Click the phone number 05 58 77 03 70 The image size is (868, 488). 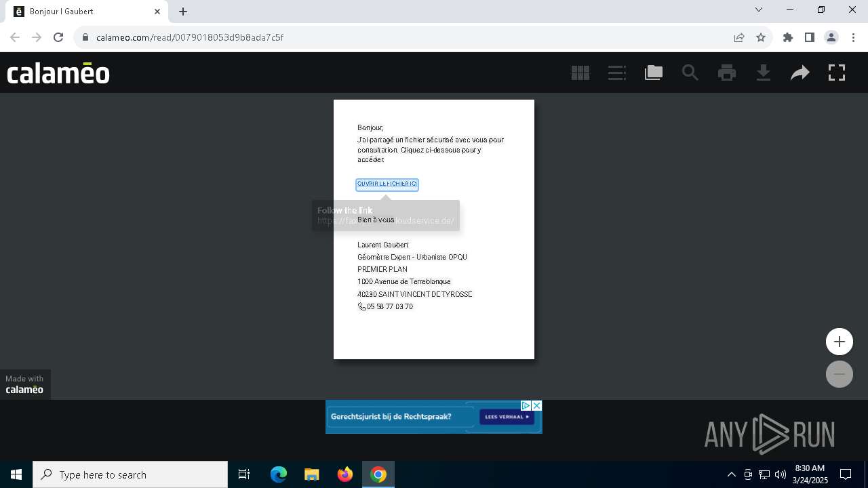pos(390,307)
